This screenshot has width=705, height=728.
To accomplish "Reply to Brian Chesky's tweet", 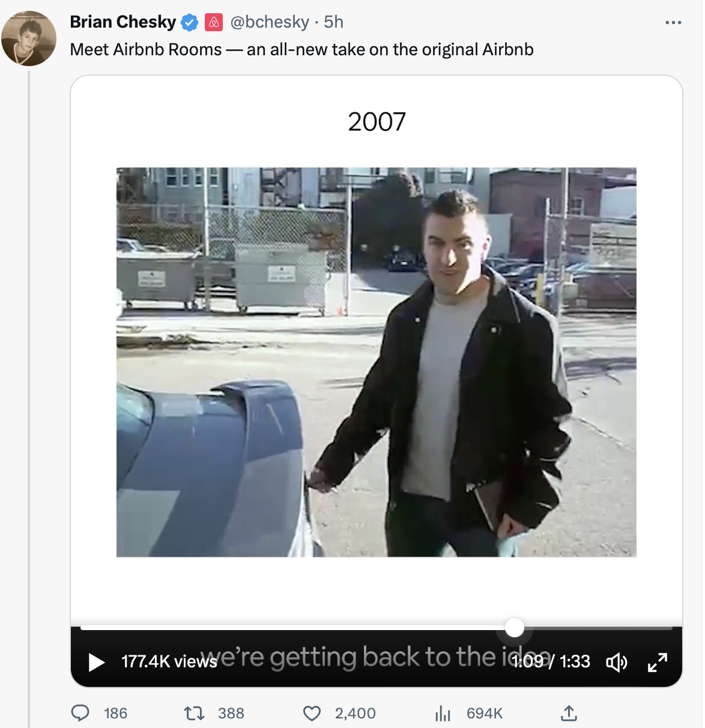I will click(82, 714).
